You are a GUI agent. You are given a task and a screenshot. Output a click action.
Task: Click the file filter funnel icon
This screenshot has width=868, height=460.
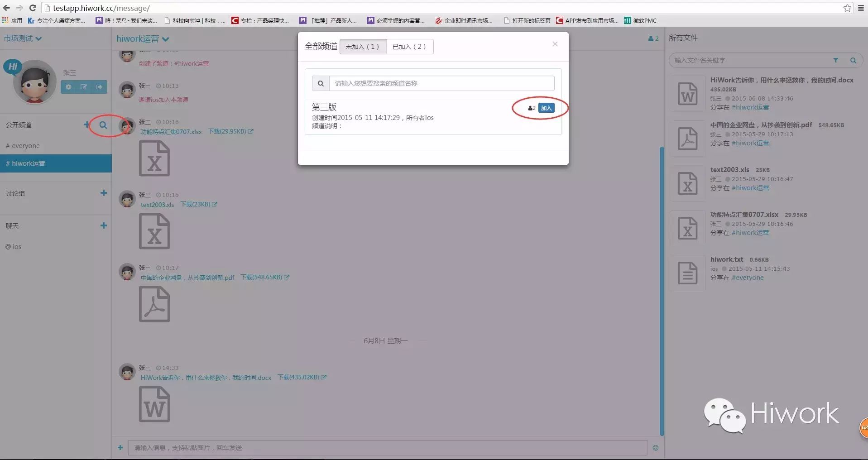[836, 60]
